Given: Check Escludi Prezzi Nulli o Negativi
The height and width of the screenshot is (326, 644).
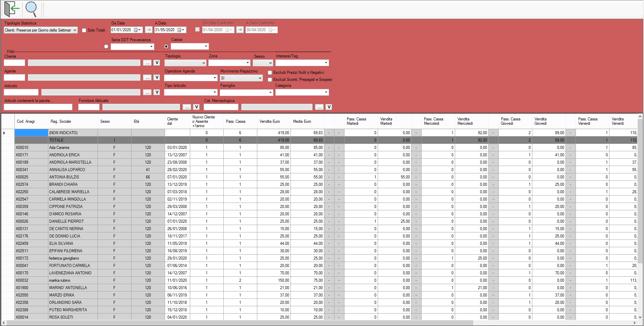Looking at the screenshot, I should tap(270, 72).
